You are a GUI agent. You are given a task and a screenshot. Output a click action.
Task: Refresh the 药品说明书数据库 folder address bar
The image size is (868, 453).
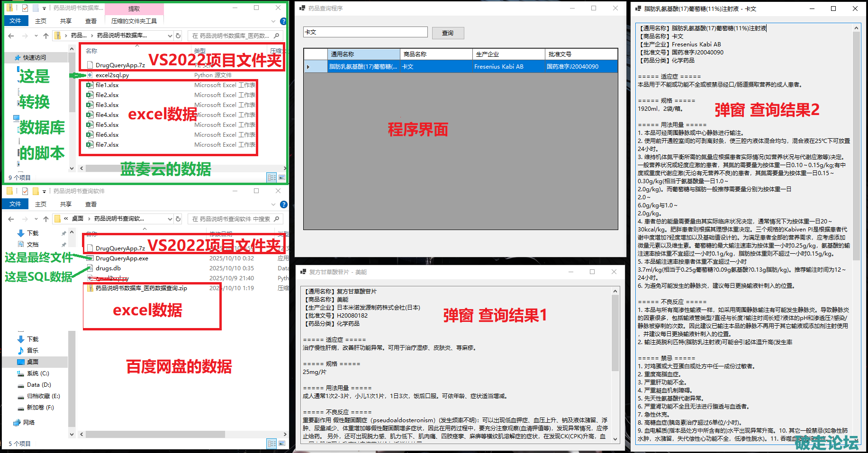pos(178,36)
